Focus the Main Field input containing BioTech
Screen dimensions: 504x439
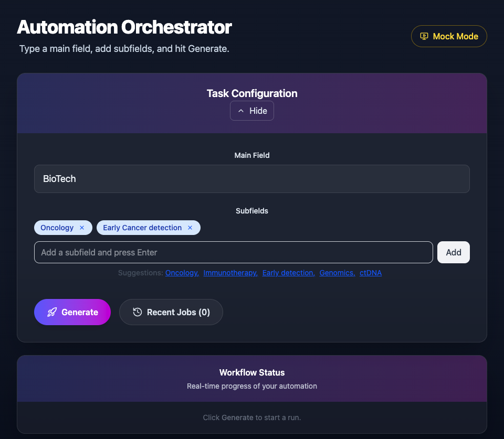(251, 179)
